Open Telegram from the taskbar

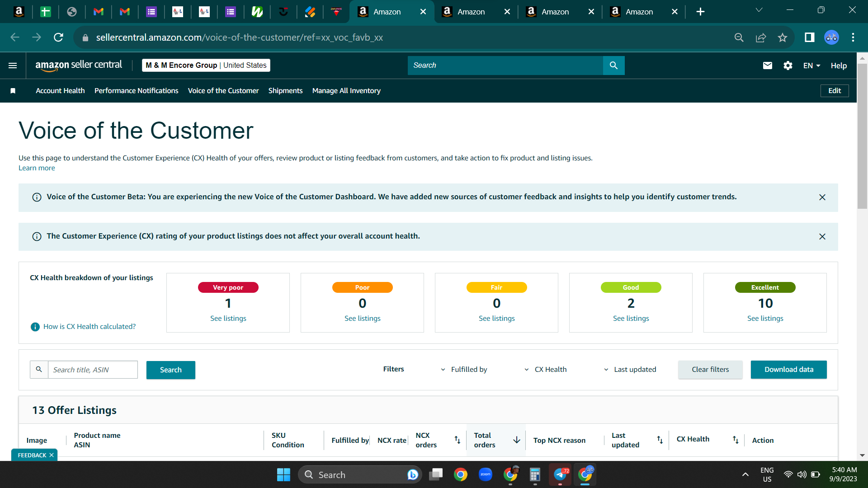[560, 475]
